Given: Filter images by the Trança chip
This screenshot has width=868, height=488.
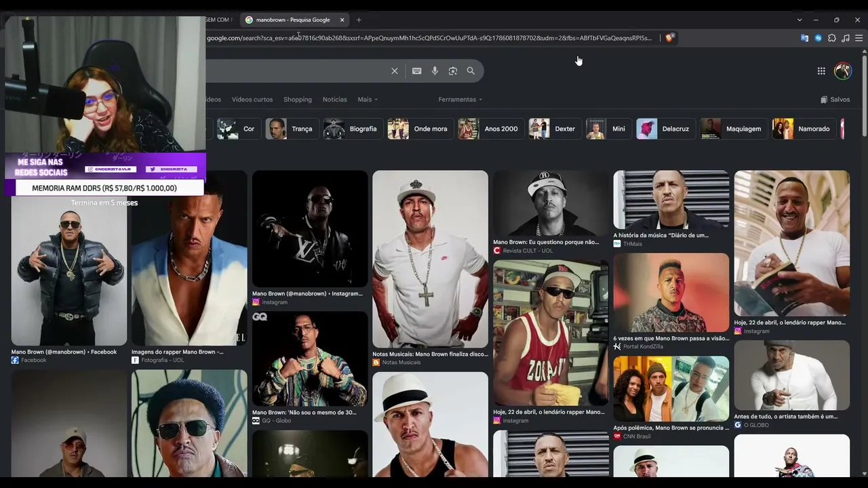Looking at the screenshot, I should pyautogui.click(x=291, y=129).
